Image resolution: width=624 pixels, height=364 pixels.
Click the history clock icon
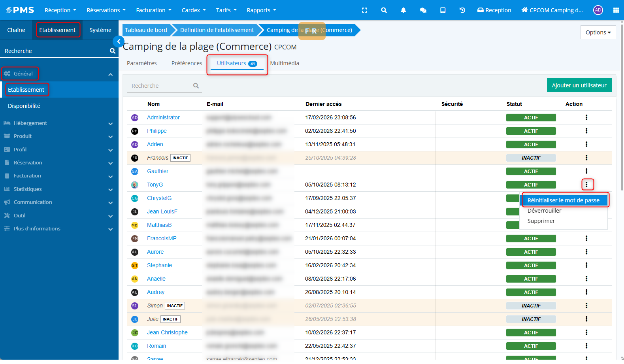pos(462,10)
